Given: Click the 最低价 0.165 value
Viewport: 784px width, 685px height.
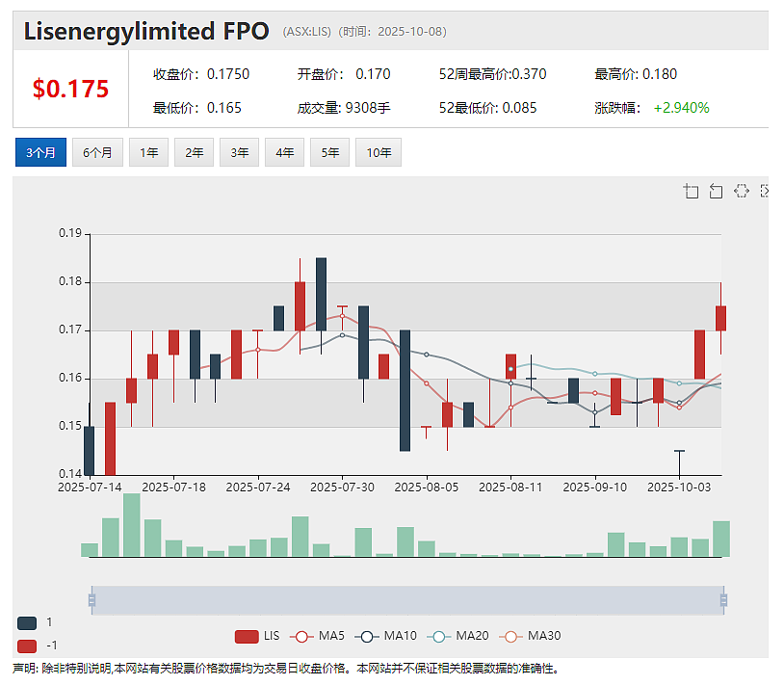Looking at the screenshot, I should (x=224, y=108).
